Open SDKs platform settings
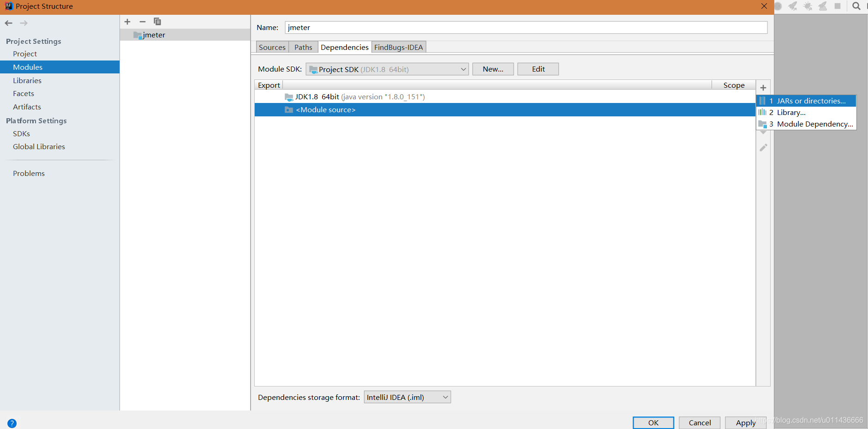The image size is (868, 429). [x=21, y=133]
